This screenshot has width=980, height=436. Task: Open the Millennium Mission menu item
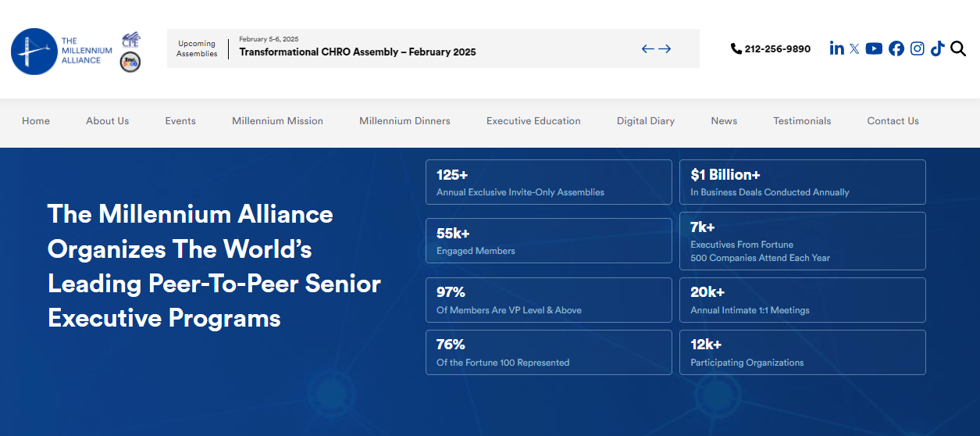point(277,121)
